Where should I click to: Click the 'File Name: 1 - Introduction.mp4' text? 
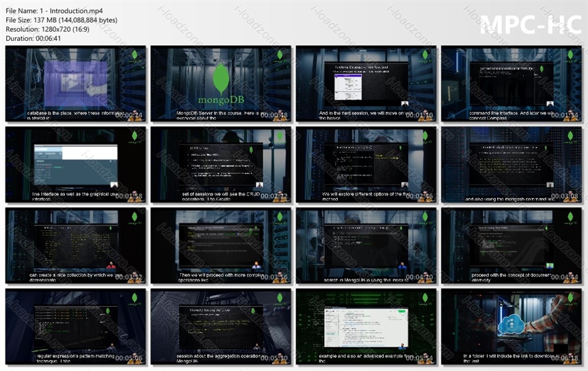click(x=55, y=11)
